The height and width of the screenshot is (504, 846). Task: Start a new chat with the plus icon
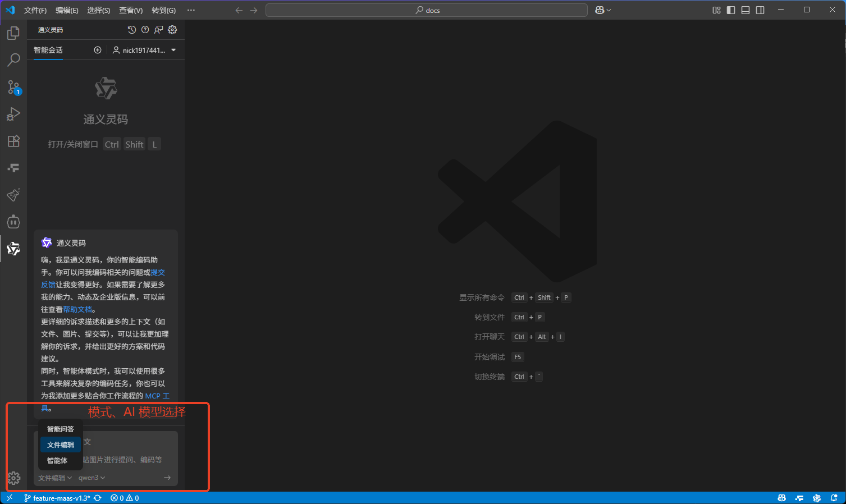98,50
